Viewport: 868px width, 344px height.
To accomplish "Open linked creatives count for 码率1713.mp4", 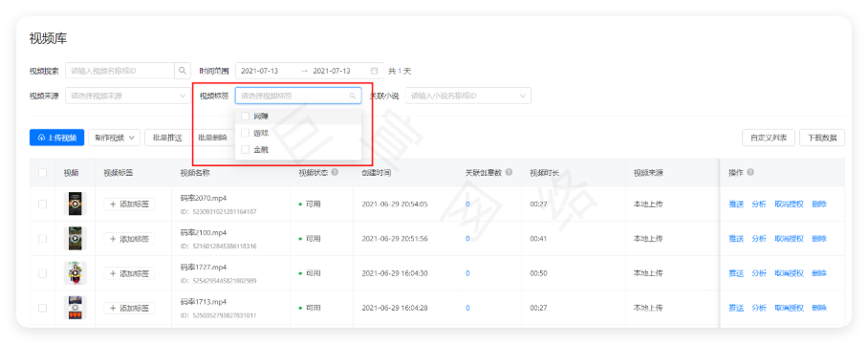I will tap(467, 308).
